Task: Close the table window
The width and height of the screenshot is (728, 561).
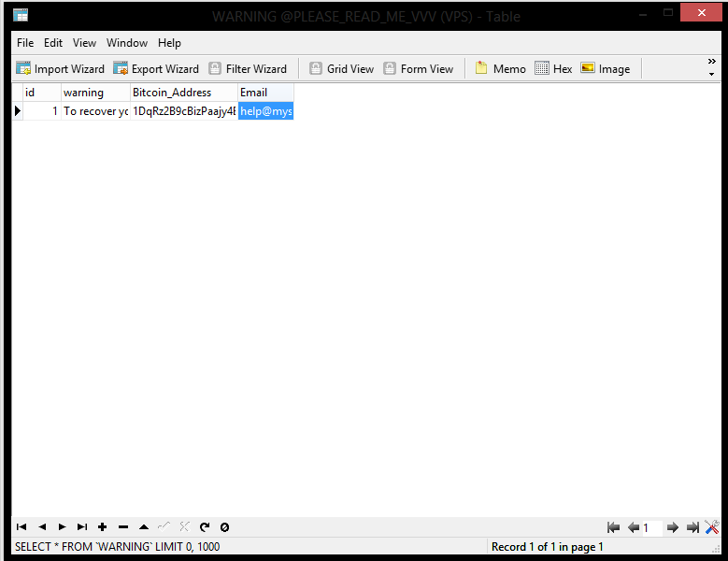Action: click(x=701, y=12)
